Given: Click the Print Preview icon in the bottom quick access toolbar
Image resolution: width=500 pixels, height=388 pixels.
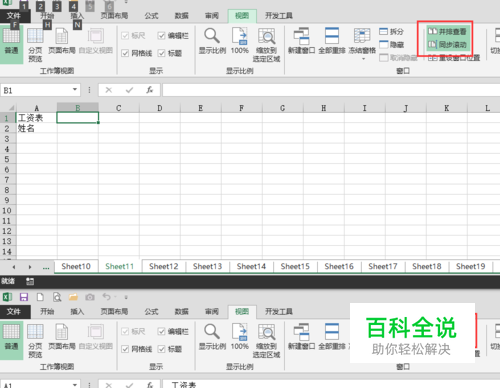Looking at the screenshot, I should [57, 297].
